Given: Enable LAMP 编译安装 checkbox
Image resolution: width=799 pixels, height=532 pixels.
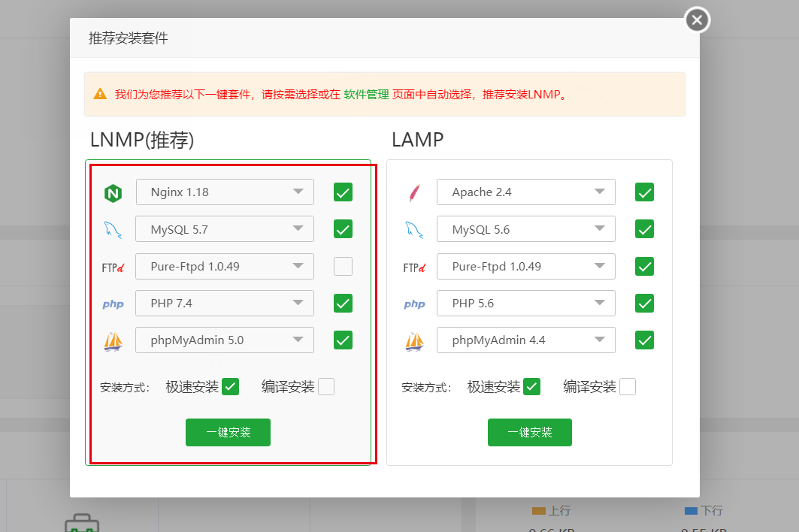Looking at the screenshot, I should click(628, 387).
